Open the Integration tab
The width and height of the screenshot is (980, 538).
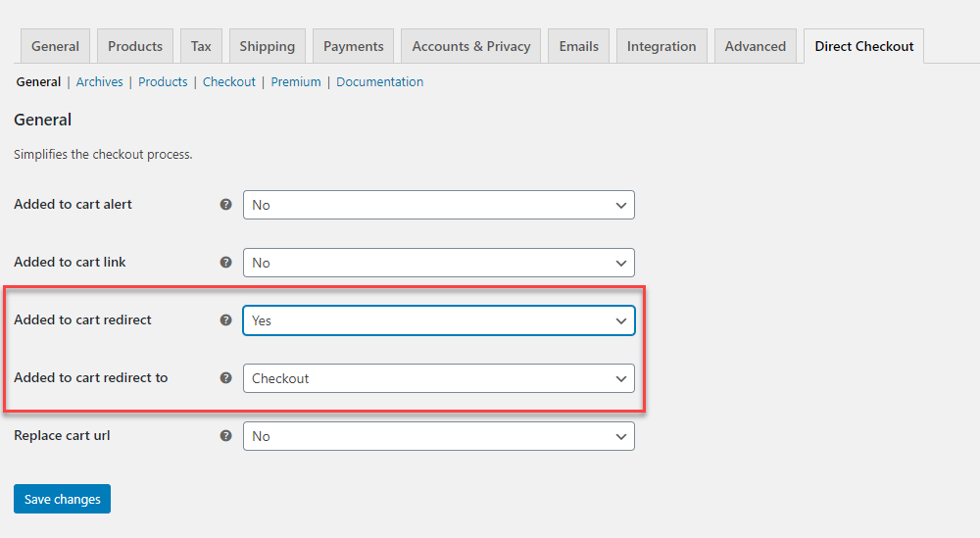pyautogui.click(x=661, y=46)
